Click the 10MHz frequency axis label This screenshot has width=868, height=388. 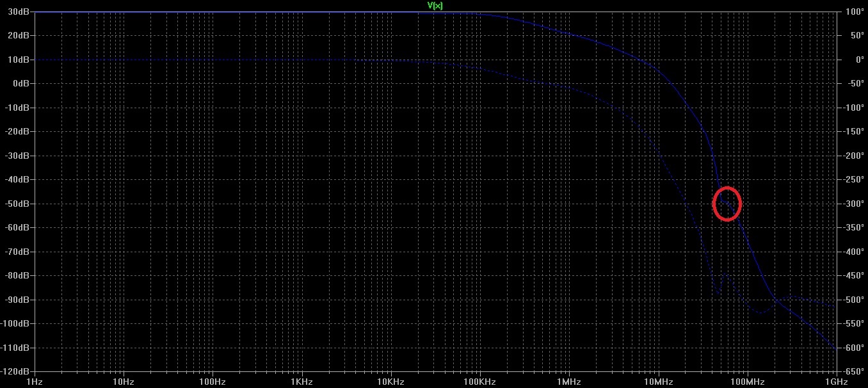pyautogui.click(x=658, y=382)
